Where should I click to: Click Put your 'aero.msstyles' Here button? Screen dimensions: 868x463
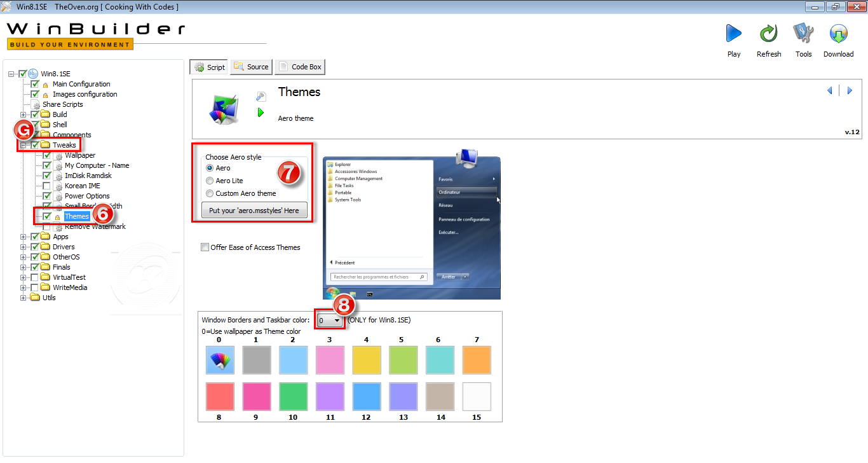click(254, 211)
